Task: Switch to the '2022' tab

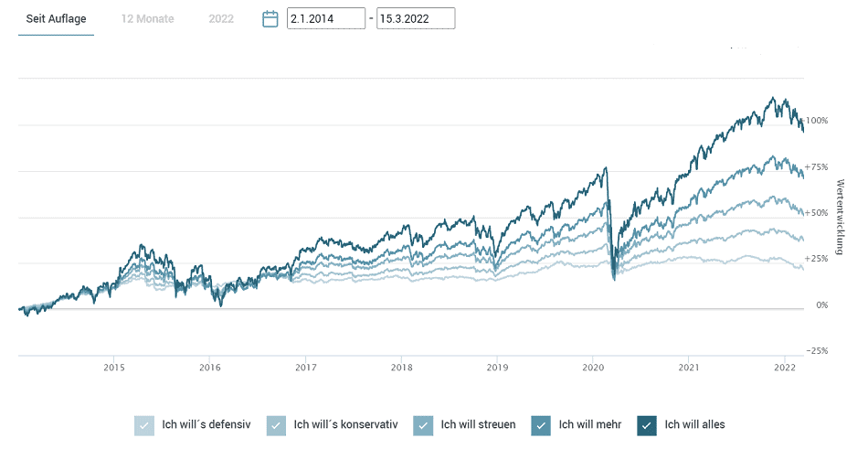Action: 221,19
